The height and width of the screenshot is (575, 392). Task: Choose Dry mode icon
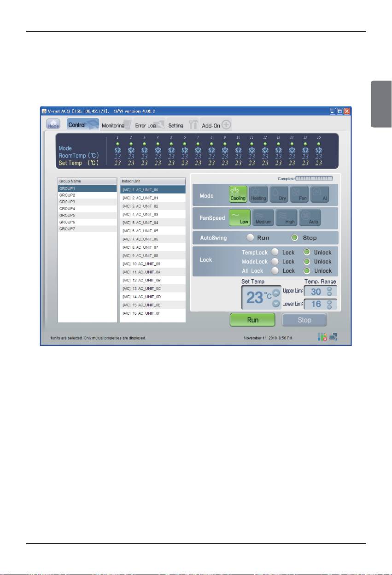coord(279,194)
